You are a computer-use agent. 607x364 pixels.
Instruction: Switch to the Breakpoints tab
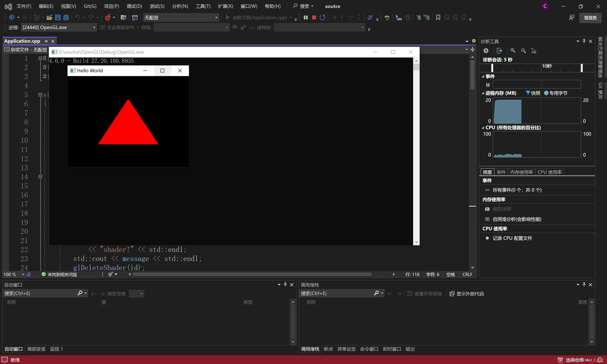click(x=328, y=349)
